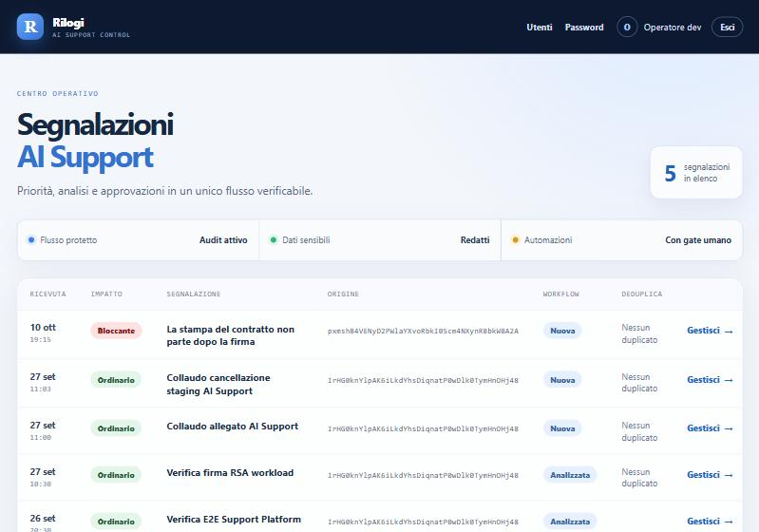Image resolution: width=759 pixels, height=532 pixels.
Task: Click Nuova badge for Collaudo allegato row
Action: click(562, 428)
